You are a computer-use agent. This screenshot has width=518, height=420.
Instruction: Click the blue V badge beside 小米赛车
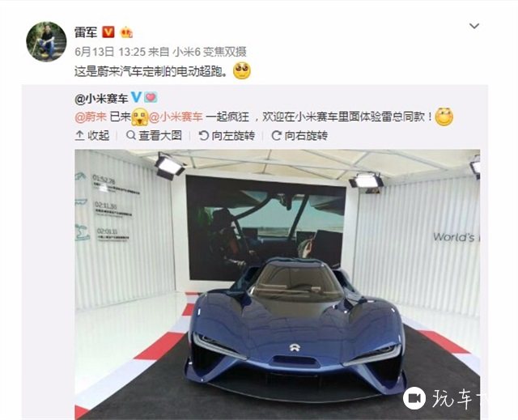pyautogui.click(x=136, y=98)
